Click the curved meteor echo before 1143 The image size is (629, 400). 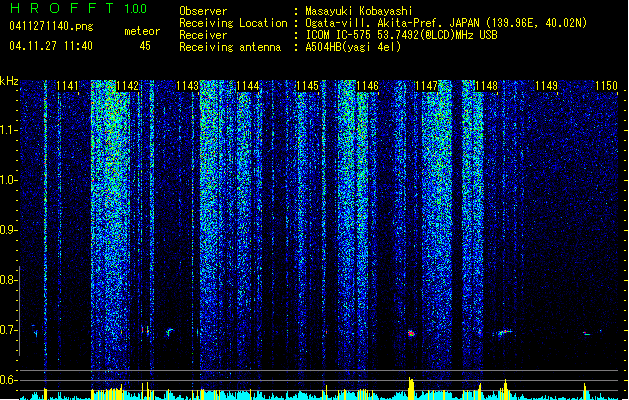pyautogui.click(x=170, y=332)
